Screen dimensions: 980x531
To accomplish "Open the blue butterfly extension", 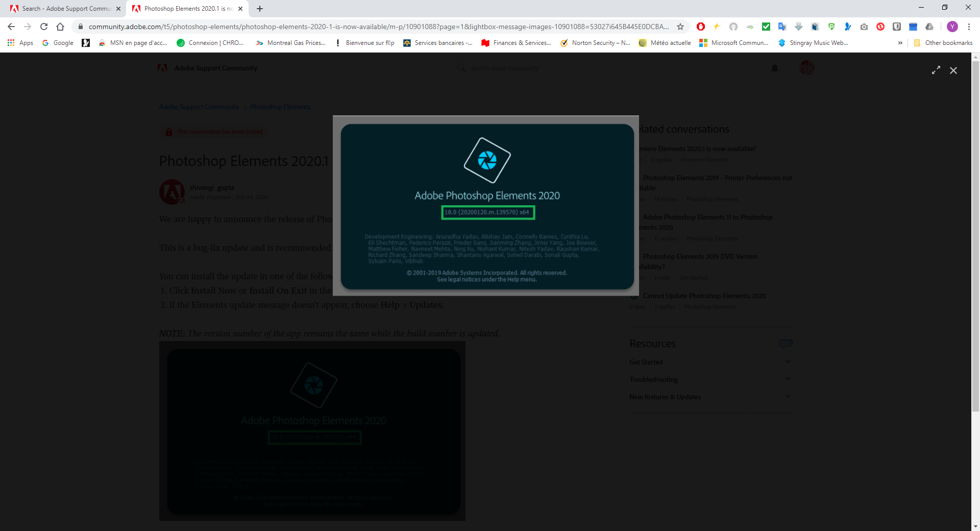I will (848, 27).
